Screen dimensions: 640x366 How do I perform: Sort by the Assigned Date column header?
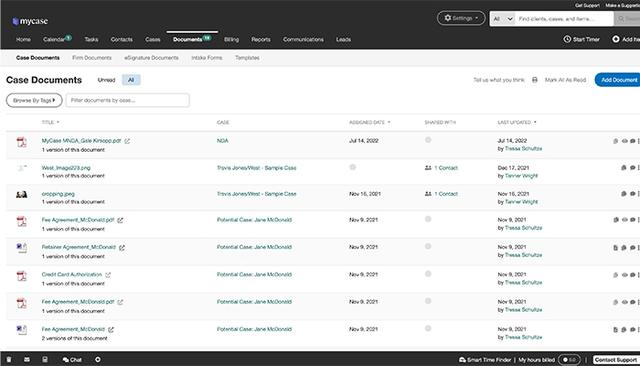coord(369,122)
